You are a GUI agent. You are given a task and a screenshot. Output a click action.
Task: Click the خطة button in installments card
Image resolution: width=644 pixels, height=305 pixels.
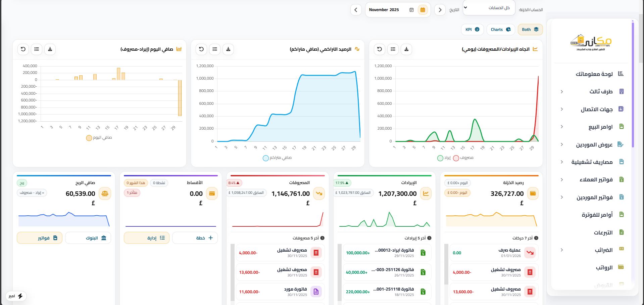195,238
